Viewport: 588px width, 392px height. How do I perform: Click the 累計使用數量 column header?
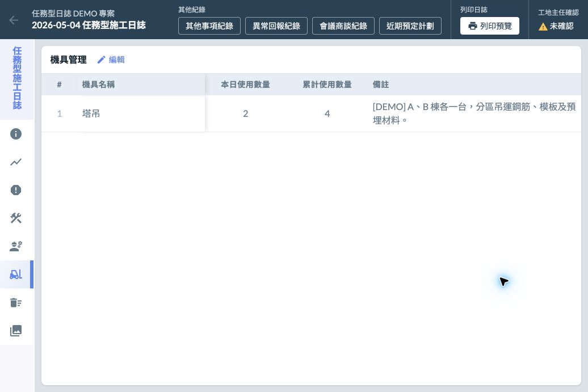tap(327, 85)
